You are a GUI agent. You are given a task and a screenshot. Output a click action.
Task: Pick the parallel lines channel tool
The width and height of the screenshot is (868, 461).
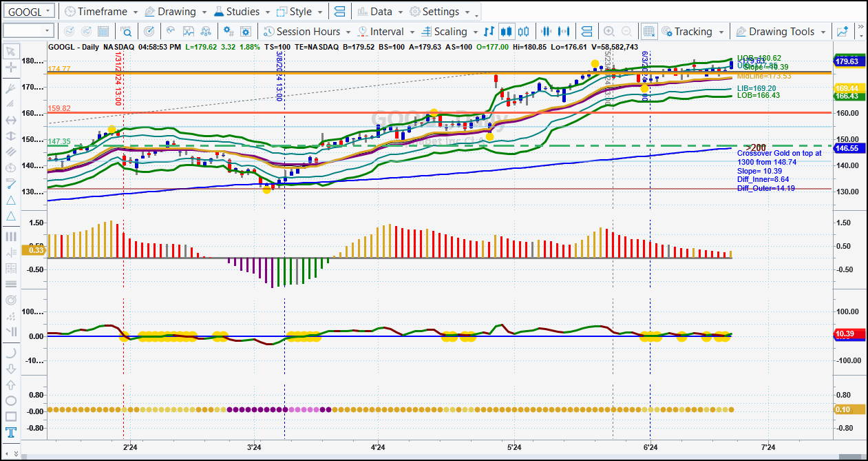tap(11, 151)
